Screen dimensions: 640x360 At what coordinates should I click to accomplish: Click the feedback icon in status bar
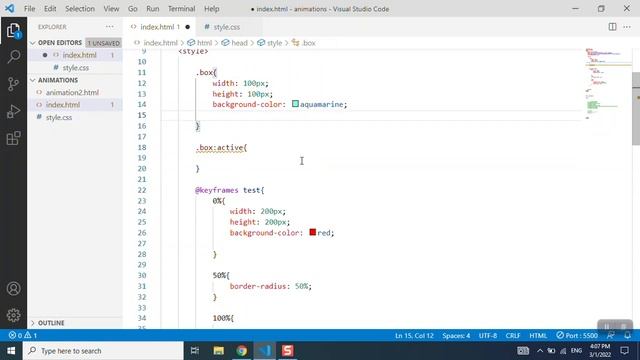point(611,335)
